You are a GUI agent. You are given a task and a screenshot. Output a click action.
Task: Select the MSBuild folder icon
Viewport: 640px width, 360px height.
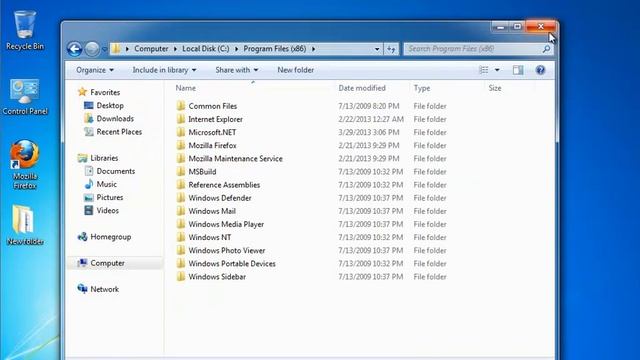pos(181,171)
